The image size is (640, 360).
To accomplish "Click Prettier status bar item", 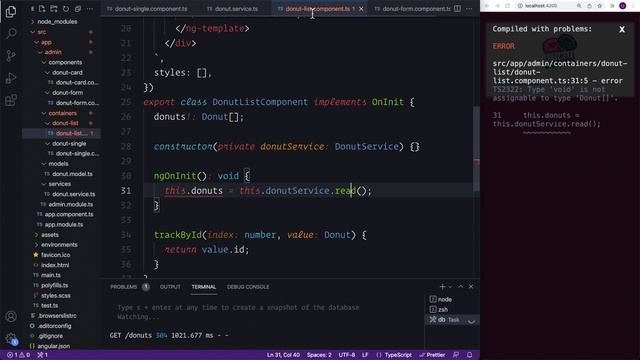I will tap(432, 355).
